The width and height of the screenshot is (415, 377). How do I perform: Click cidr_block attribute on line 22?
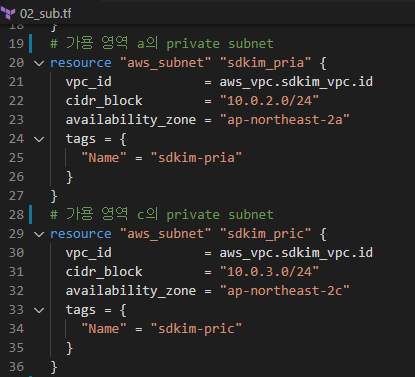point(104,101)
